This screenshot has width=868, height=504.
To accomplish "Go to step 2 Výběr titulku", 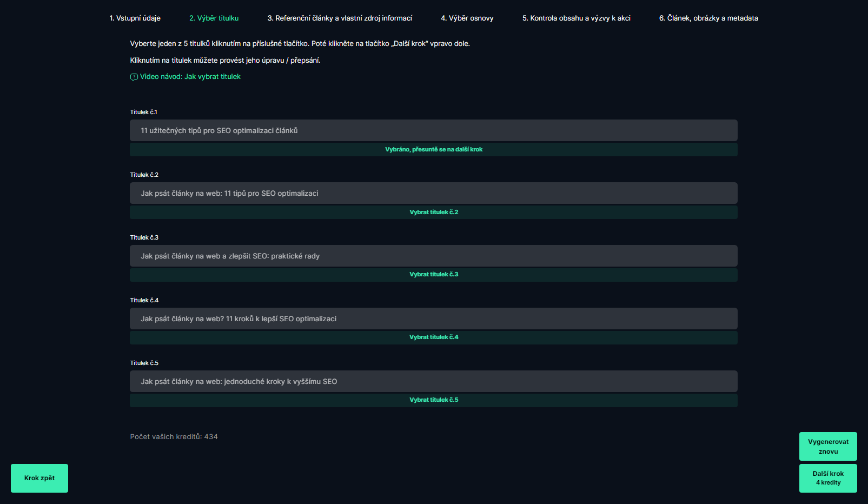I will tap(214, 18).
